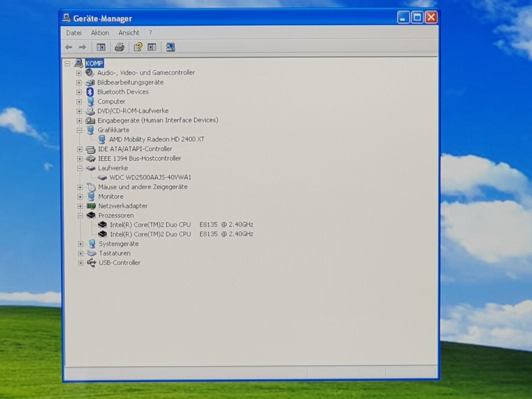Viewport: 532px width, 399px height.
Task: Select the Netzwerkadapter category label
Action: click(x=123, y=206)
